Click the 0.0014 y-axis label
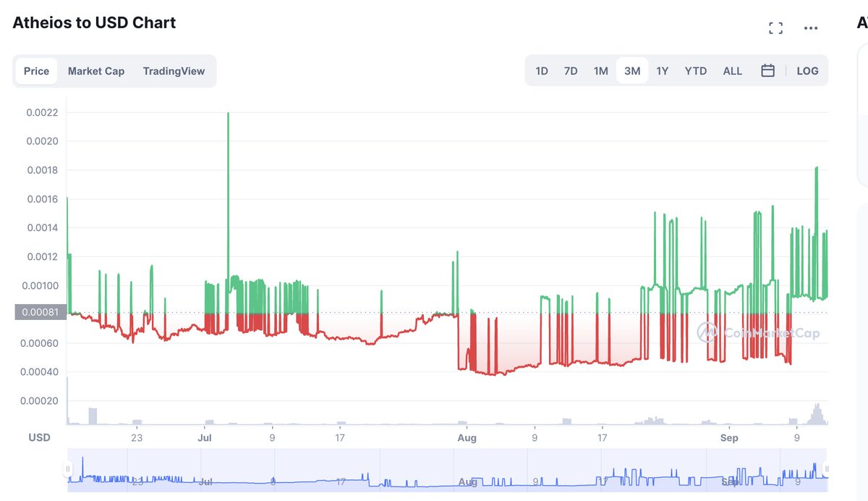This screenshot has height=501, width=868. (42, 227)
